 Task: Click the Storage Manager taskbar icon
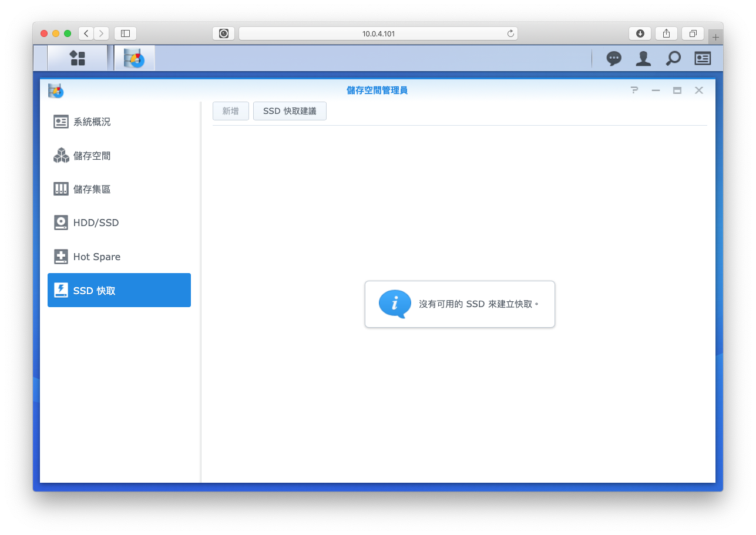coord(135,58)
